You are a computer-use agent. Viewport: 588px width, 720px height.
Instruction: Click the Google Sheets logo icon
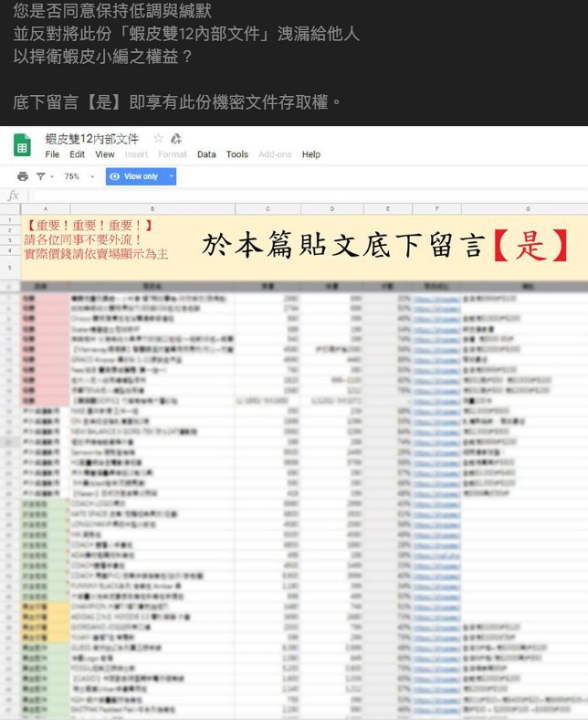click(22, 145)
